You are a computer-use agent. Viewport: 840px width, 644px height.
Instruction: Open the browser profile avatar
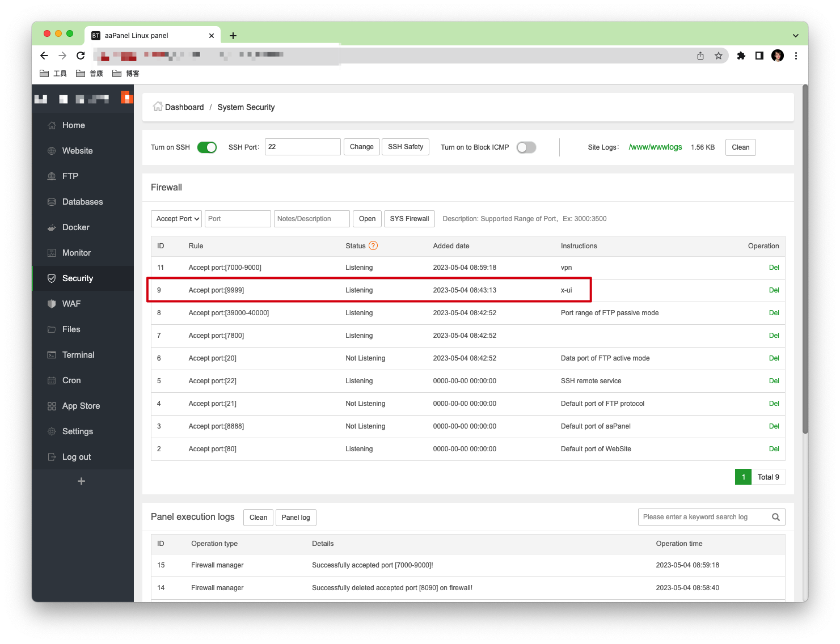[778, 56]
